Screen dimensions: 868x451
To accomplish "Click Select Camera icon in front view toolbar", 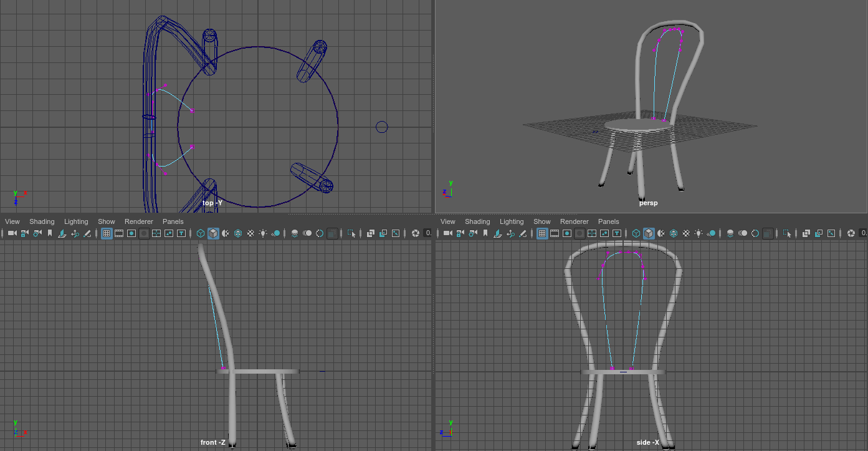I will (x=12, y=233).
